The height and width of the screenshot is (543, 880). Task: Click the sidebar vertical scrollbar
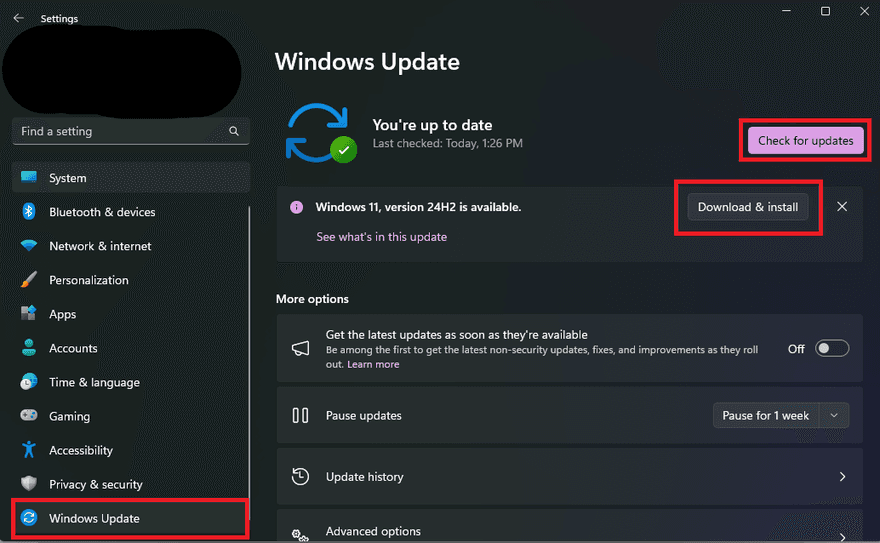point(249,363)
